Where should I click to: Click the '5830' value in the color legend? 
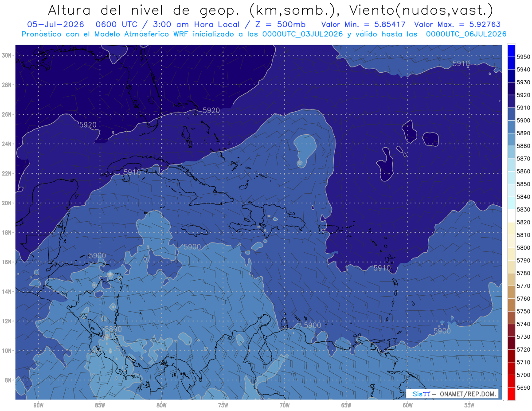point(524,209)
